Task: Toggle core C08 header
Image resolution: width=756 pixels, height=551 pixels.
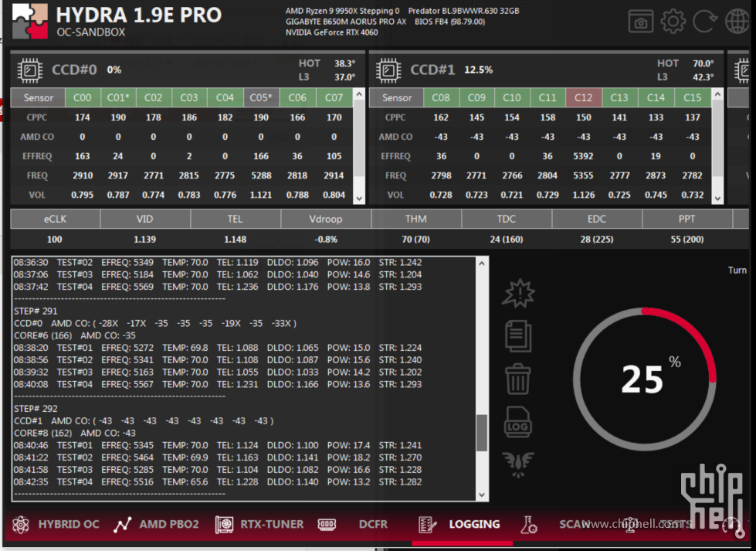Action: click(441, 97)
